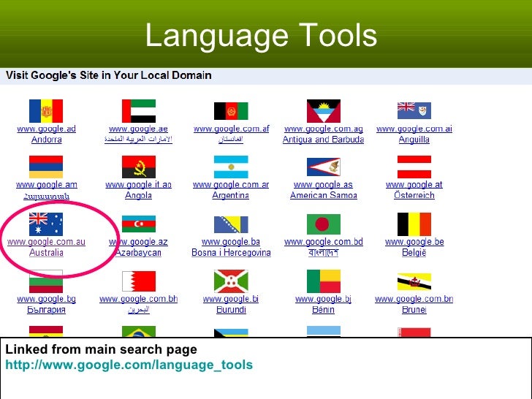This screenshot has width=532, height=399.
Task: Click the Antigua and Barbuda flag
Action: (323, 111)
